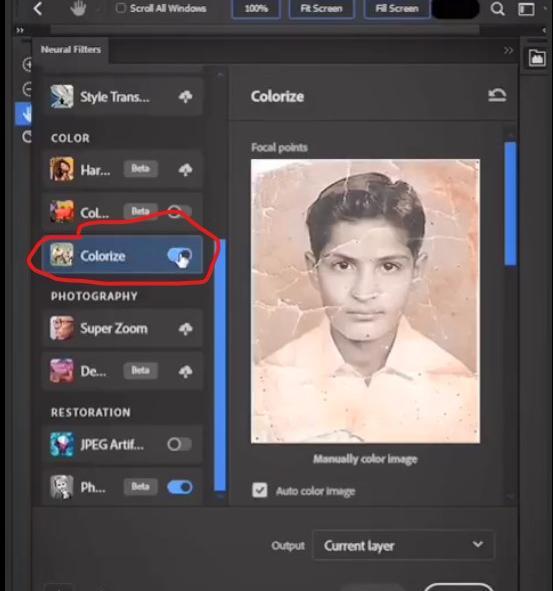The image size is (553, 591).
Task: Reset Colorize parameters with the undo arrow
Action: click(x=497, y=95)
